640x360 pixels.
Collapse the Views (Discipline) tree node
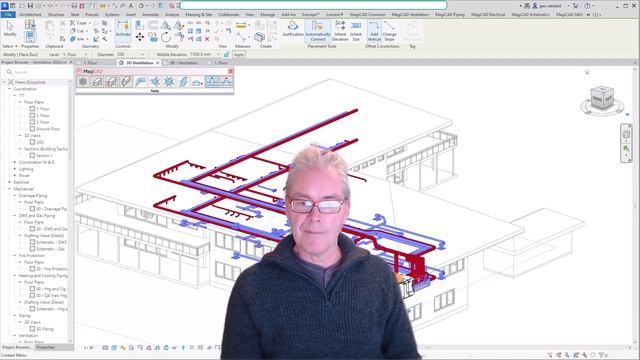pos(4,82)
